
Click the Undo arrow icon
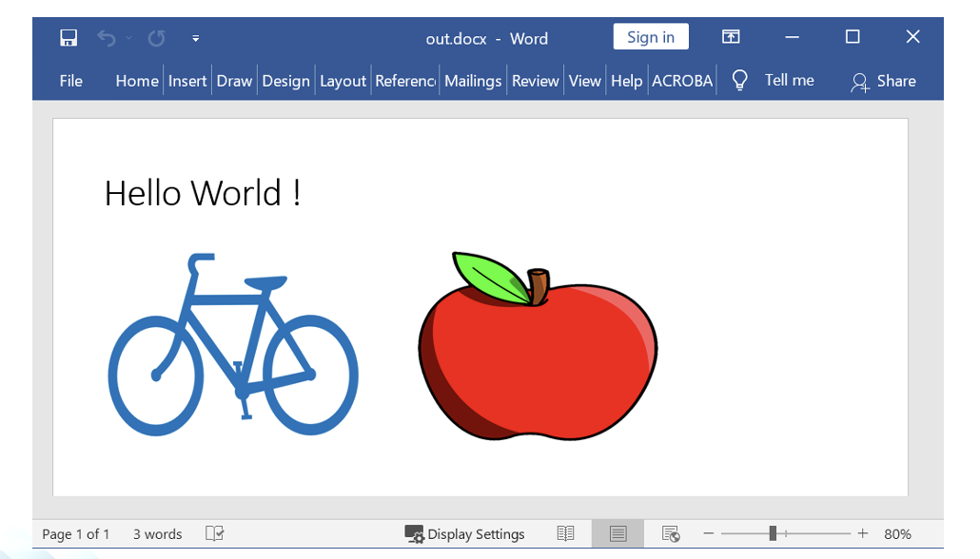tap(106, 38)
